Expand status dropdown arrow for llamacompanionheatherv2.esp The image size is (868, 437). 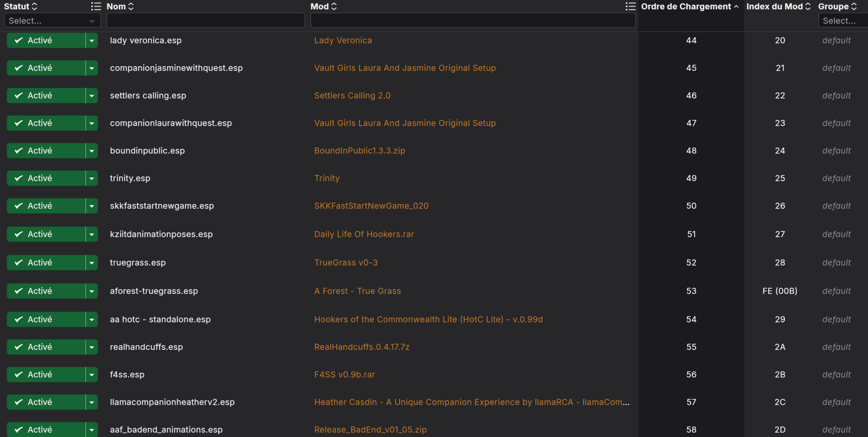(x=92, y=402)
